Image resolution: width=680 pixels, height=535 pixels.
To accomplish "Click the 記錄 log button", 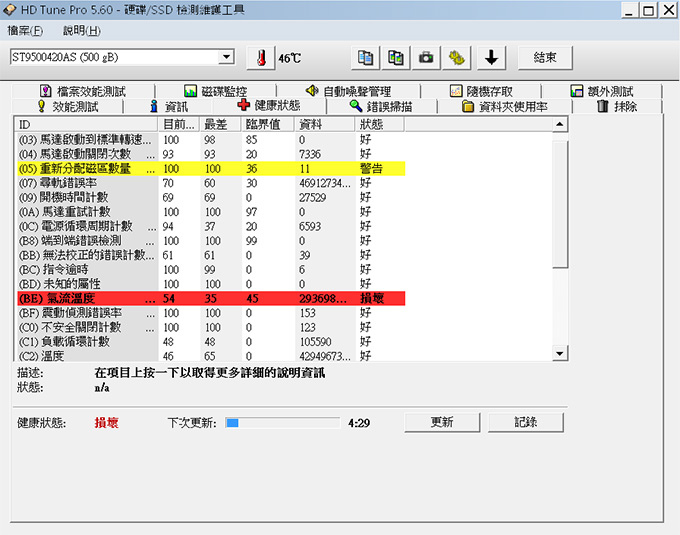I will pos(526,422).
